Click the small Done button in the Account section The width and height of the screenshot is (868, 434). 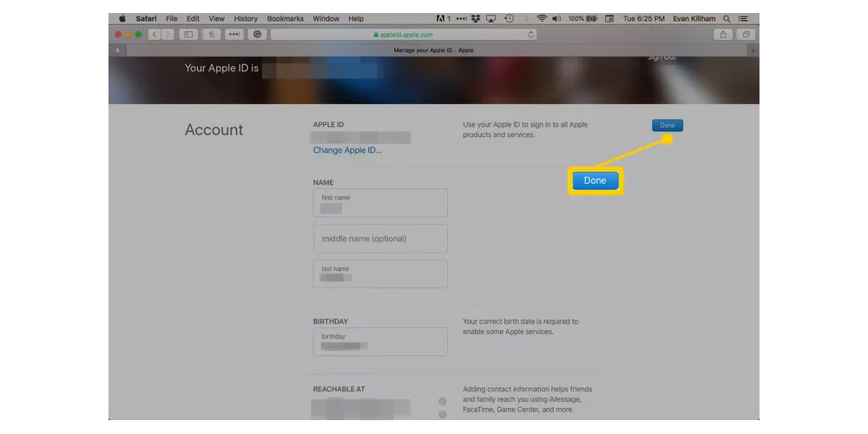coord(667,126)
